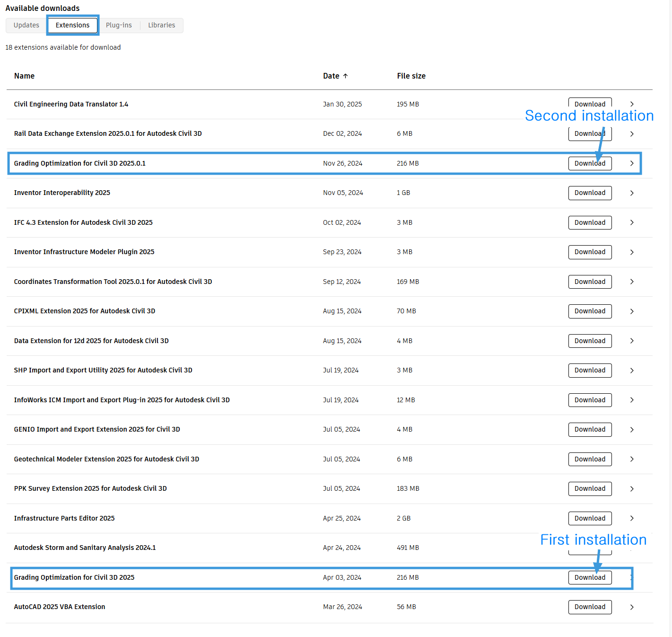Expand Inventor Infrastructure Modeler Plugin chevron
The width and height of the screenshot is (672, 637).
632,252
